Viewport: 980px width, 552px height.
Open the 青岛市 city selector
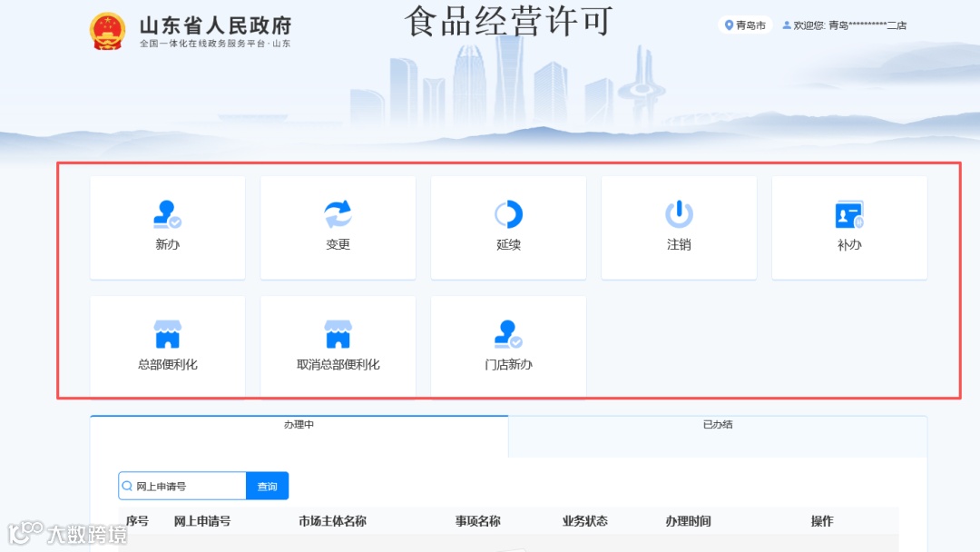tap(748, 25)
